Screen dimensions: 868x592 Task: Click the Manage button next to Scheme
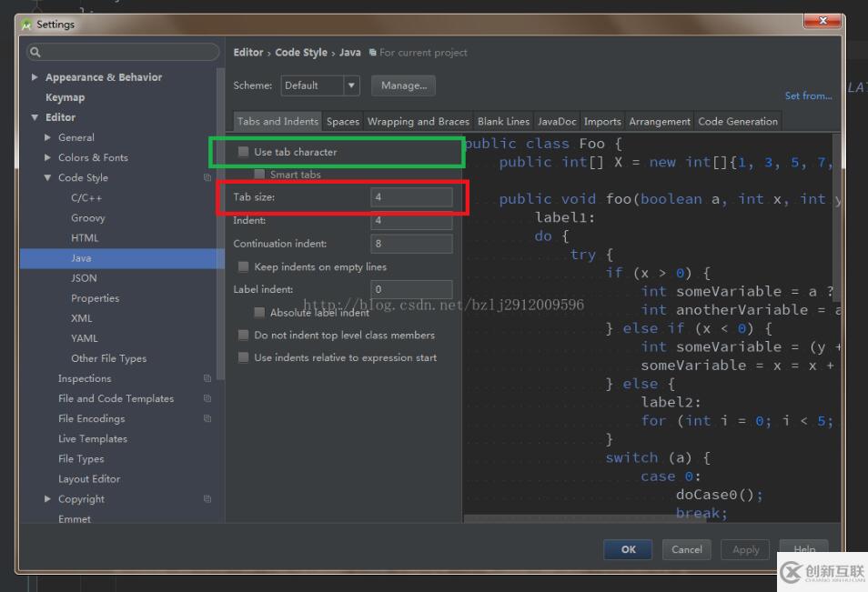click(x=403, y=85)
